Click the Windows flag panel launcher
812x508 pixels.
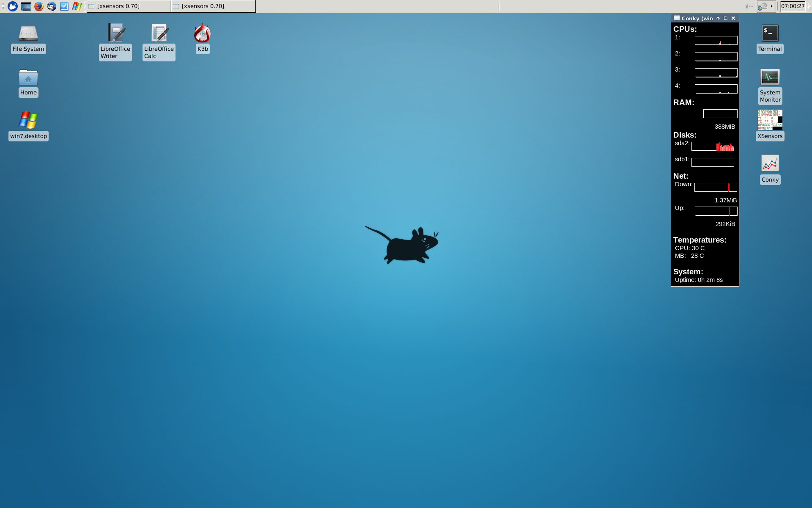[77, 6]
